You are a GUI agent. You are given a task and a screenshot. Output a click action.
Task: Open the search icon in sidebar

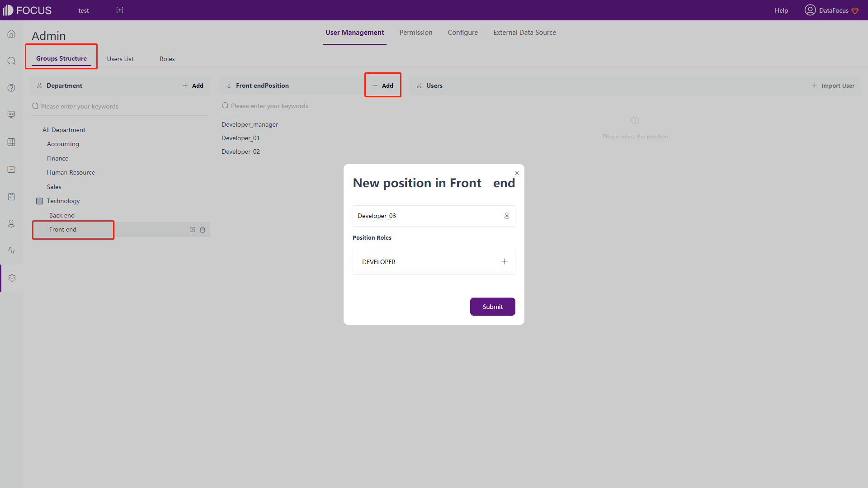click(11, 61)
